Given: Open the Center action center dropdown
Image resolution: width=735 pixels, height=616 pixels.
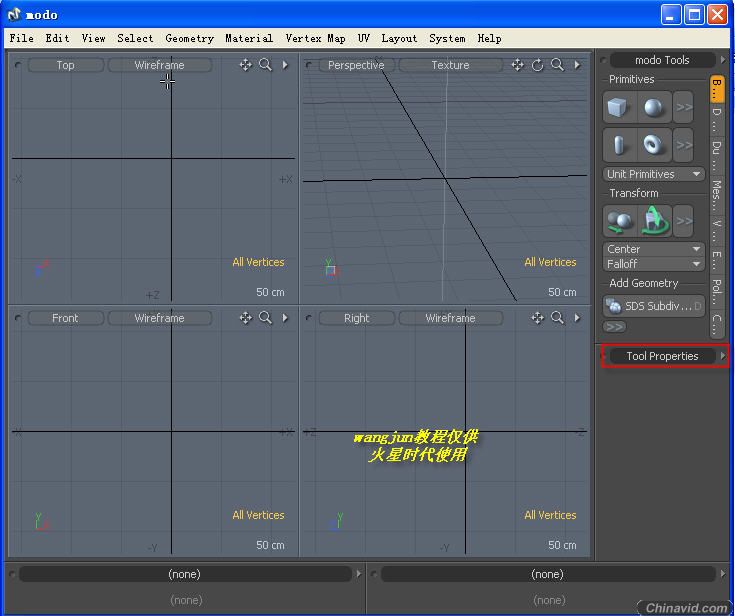Looking at the screenshot, I should 654,249.
